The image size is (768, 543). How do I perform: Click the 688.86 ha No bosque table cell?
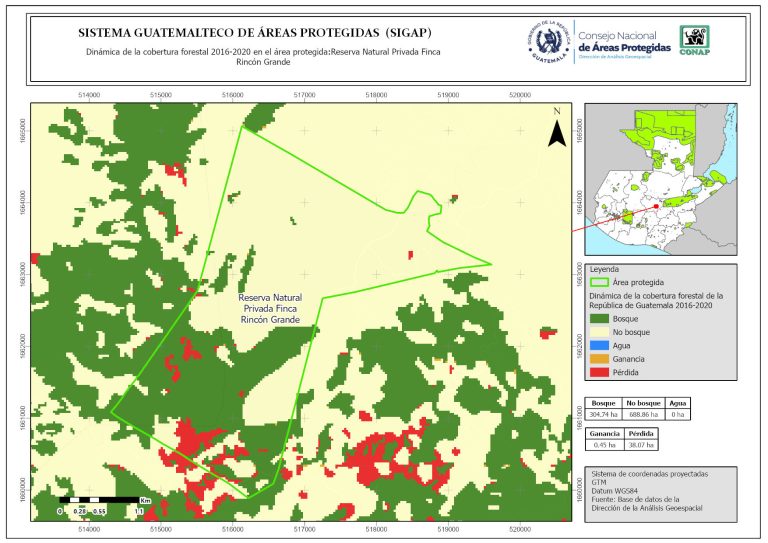coord(646,413)
